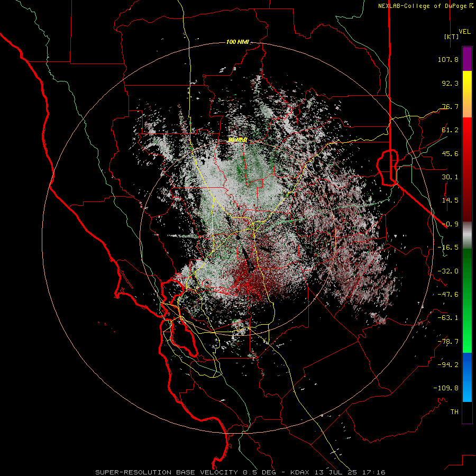Pick the gray near-zero segment of velocity scale
The image size is (476, 476).
coord(467,235)
